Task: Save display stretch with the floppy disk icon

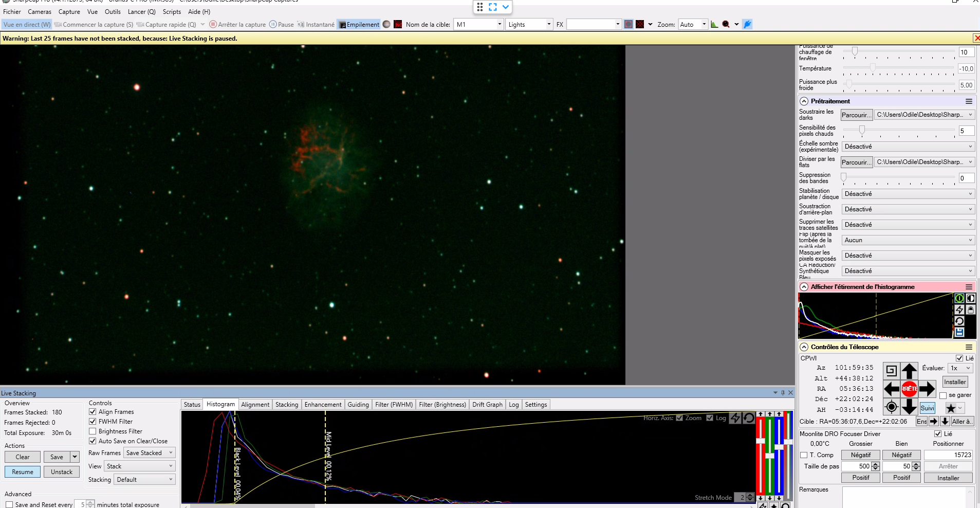Action: click(959, 332)
